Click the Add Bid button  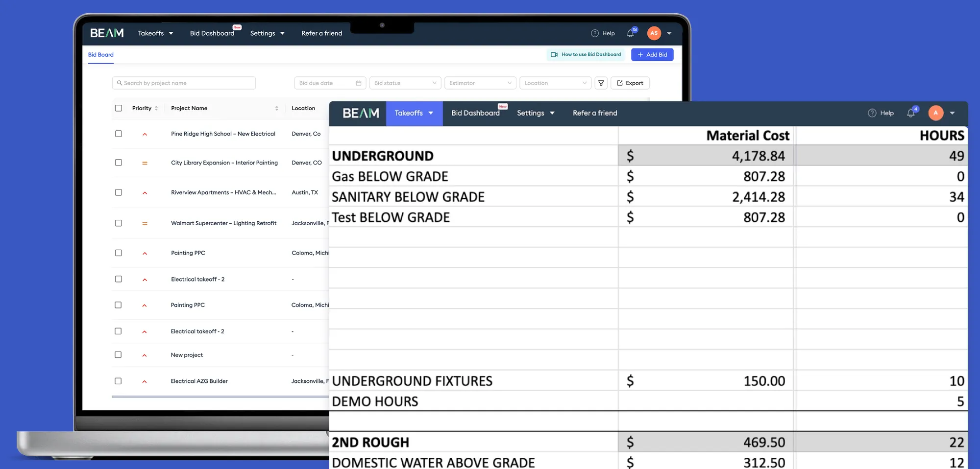tap(652, 54)
